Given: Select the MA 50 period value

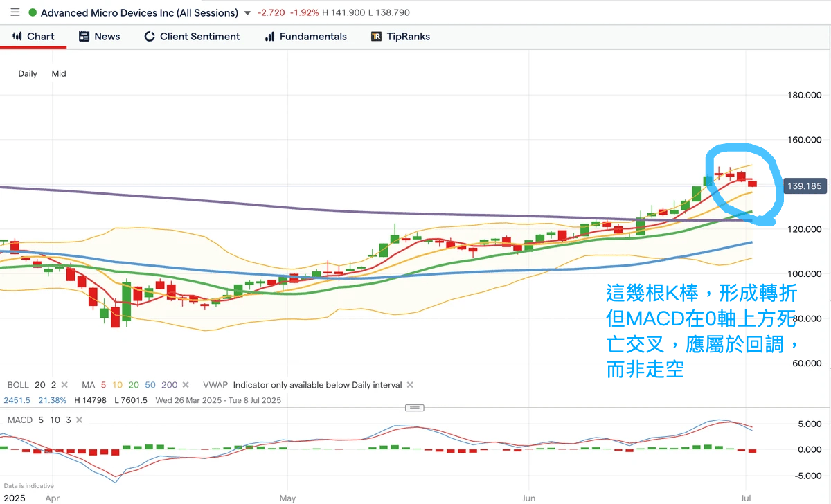Looking at the screenshot, I should [150, 385].
